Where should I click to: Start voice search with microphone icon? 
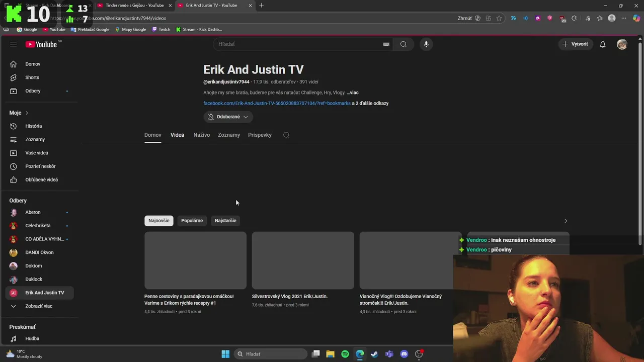[x=426, y=44]
